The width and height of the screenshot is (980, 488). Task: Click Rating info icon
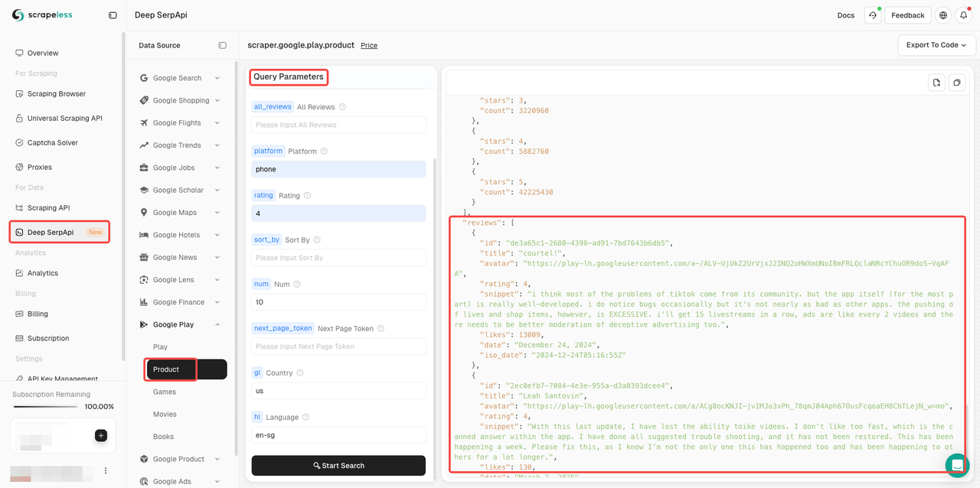(x=307, y=196)
